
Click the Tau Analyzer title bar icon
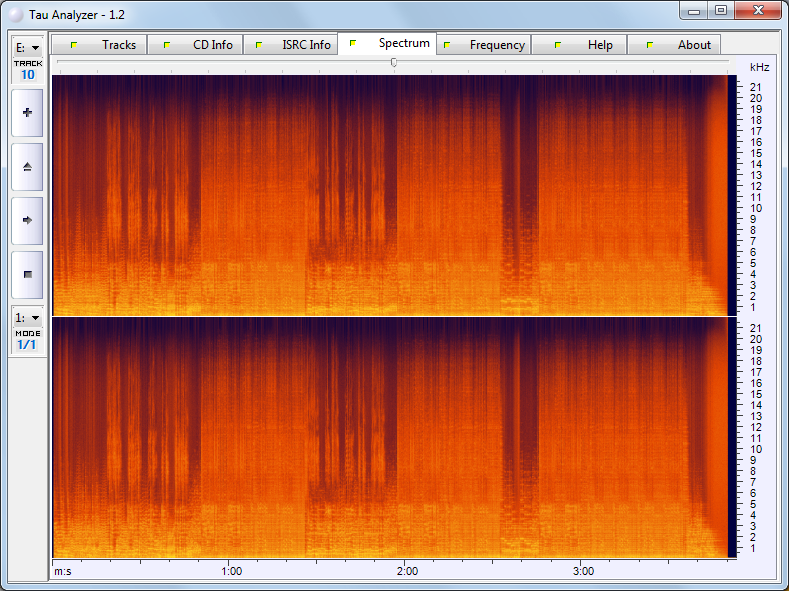click(x=15, y=12)
